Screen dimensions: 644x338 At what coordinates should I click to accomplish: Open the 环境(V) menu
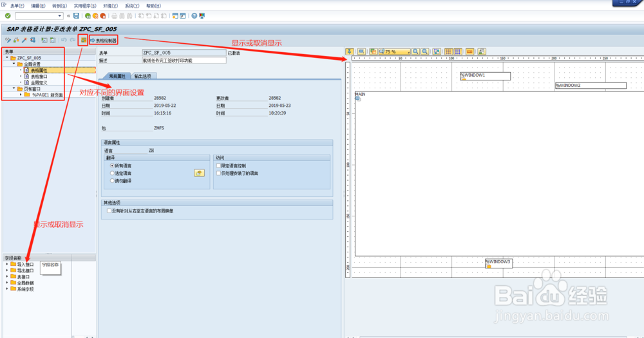(x=111, y=6)
